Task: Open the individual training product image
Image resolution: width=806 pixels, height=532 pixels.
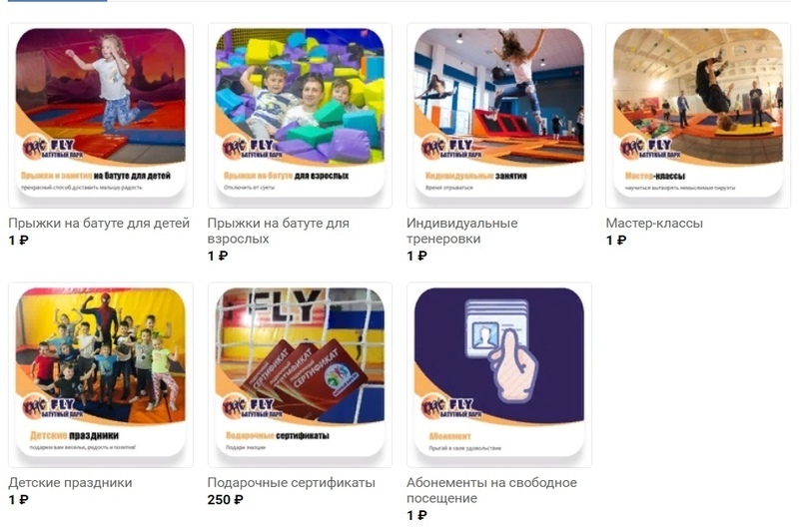Action: [x=499, y=115]
